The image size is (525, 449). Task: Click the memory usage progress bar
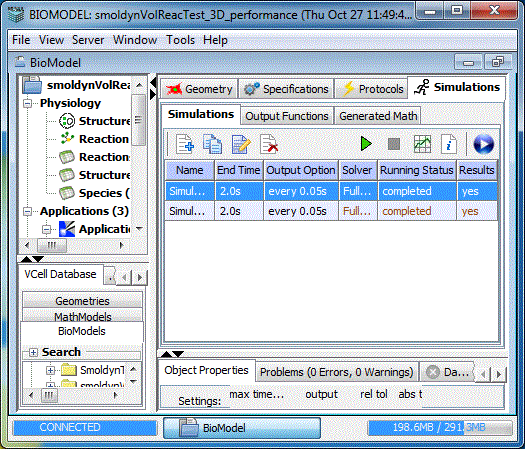(440, 428)
